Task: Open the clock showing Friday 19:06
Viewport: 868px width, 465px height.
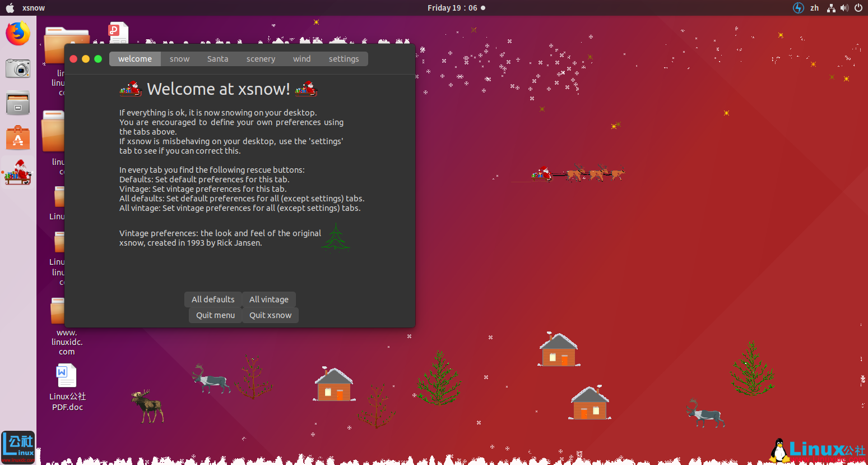Action: click(x=452, y=8)
